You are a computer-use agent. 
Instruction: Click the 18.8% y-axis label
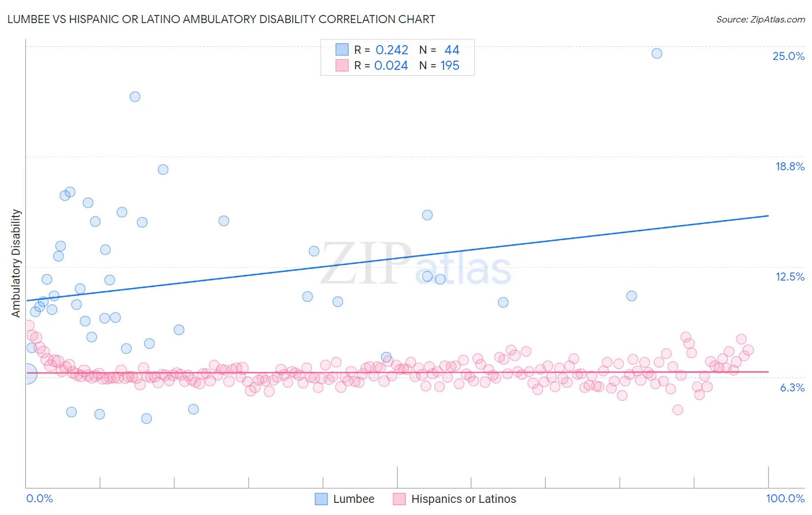point(789,166)
